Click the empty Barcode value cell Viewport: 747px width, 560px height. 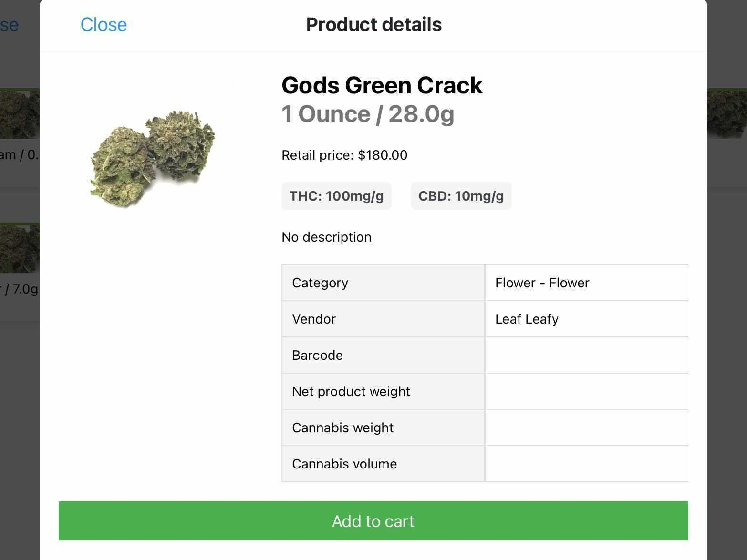click(x=586, y=356)
